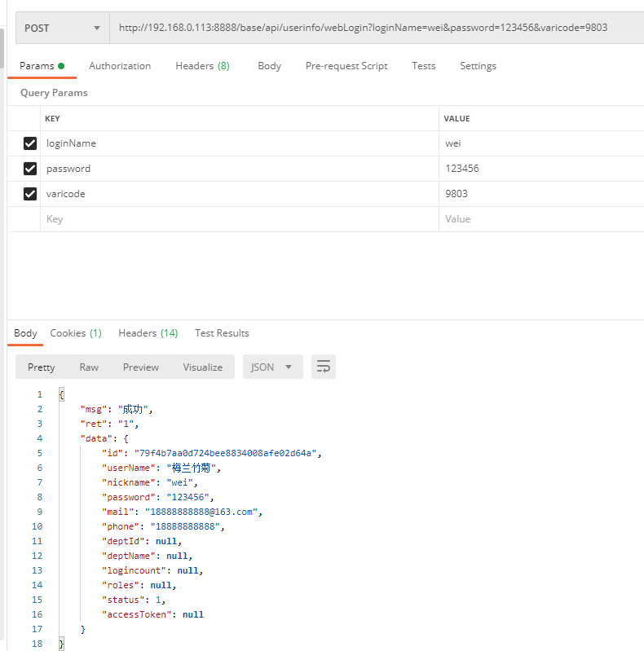Open the Headers (8) request tab
Screen dimensions: 644x651
point(202,66)
